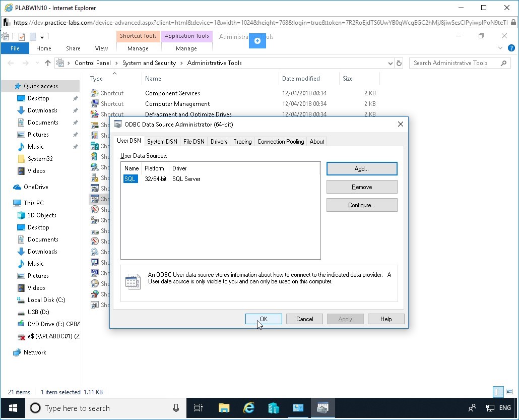This screenshot has width=519, height=420.
Task: Open recent locations dropdown arrow
Action: (x=37, y=63)
